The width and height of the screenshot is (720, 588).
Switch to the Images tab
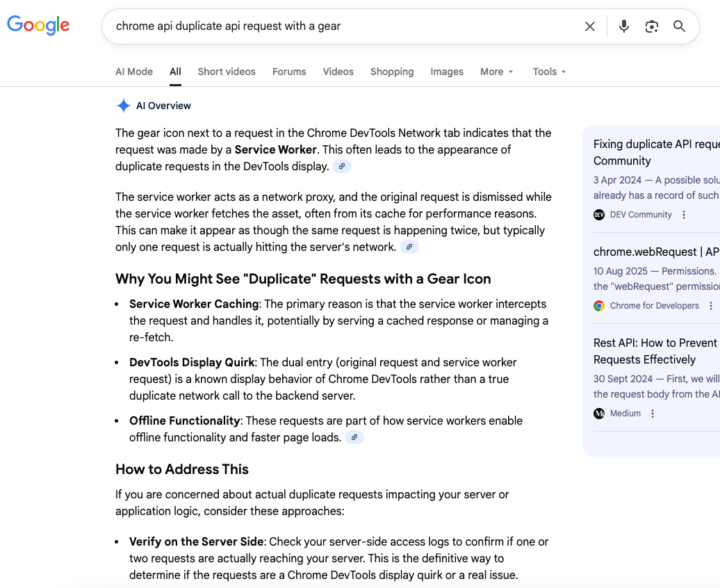pyautogui.click(x=447, y=72)
